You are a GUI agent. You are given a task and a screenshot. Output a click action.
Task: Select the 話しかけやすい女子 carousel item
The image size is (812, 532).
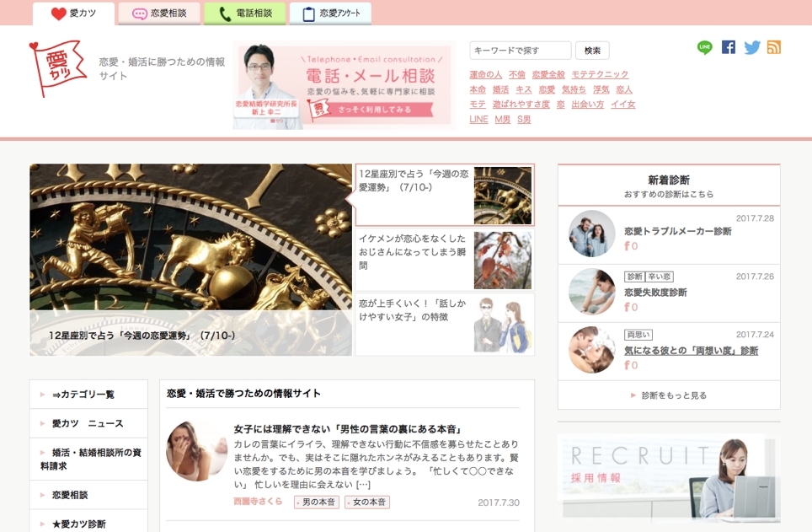pos(445,324)
